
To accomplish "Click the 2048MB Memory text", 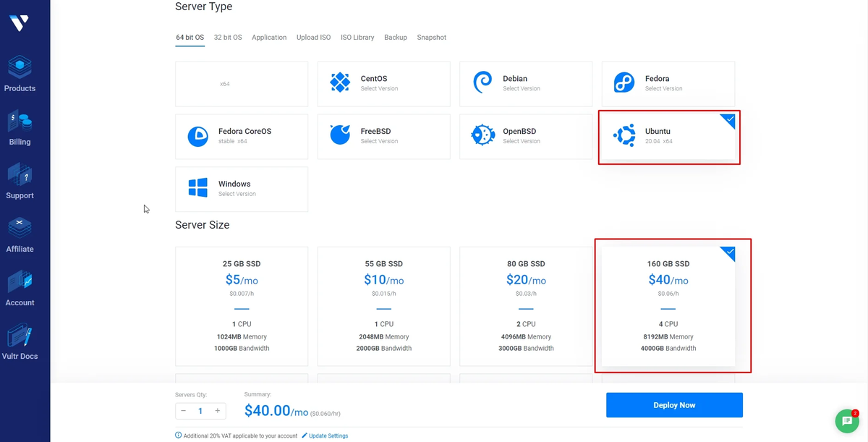I will coord(383,337).
